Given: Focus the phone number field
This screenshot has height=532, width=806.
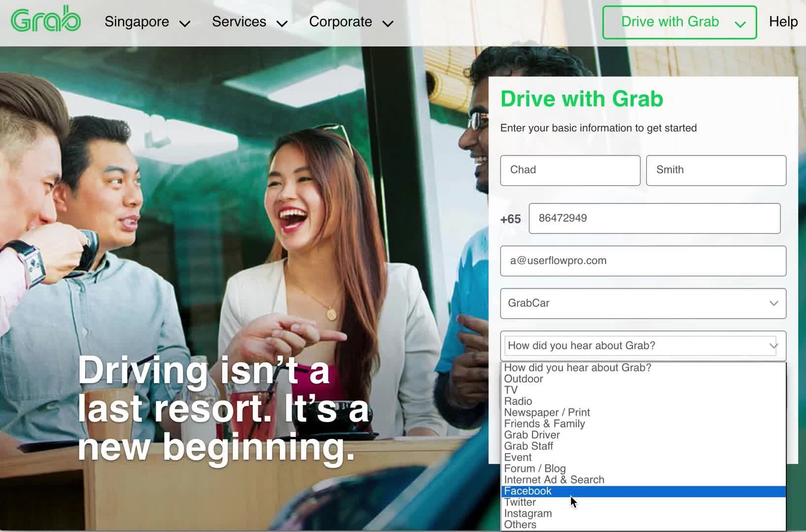Looking at the screenshot, I should (x=654, y=218).
